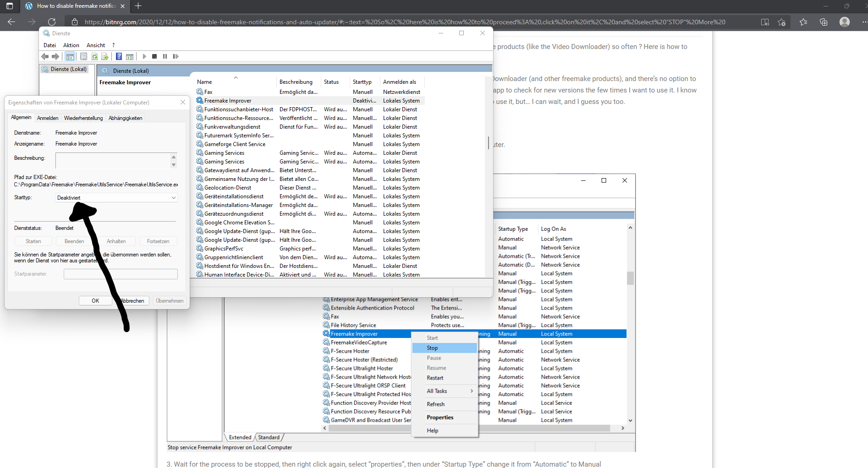Select the Google Chrome Elevation service row
The height and width of the screenshot is (468, 868).
pos(310,223)
